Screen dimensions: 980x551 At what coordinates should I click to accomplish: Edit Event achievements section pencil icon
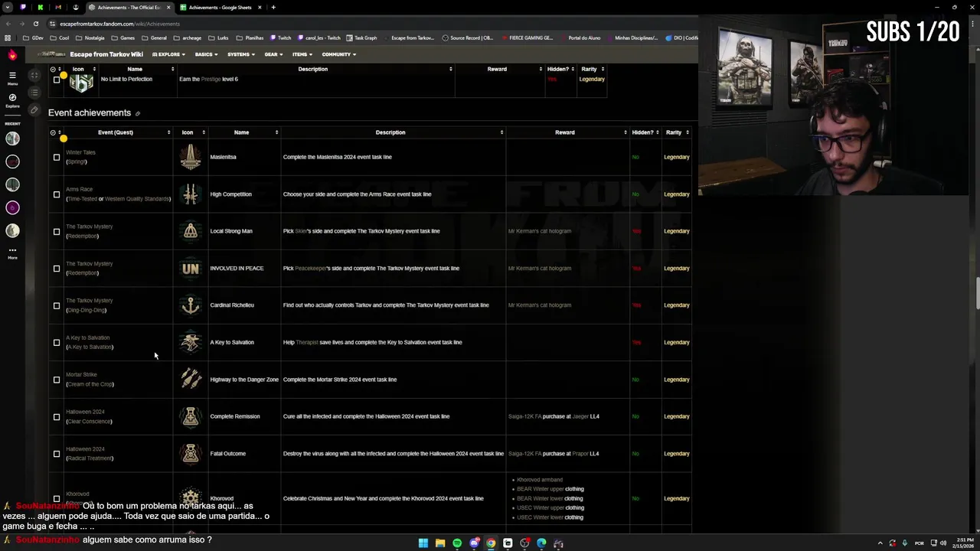click(138, 114)
